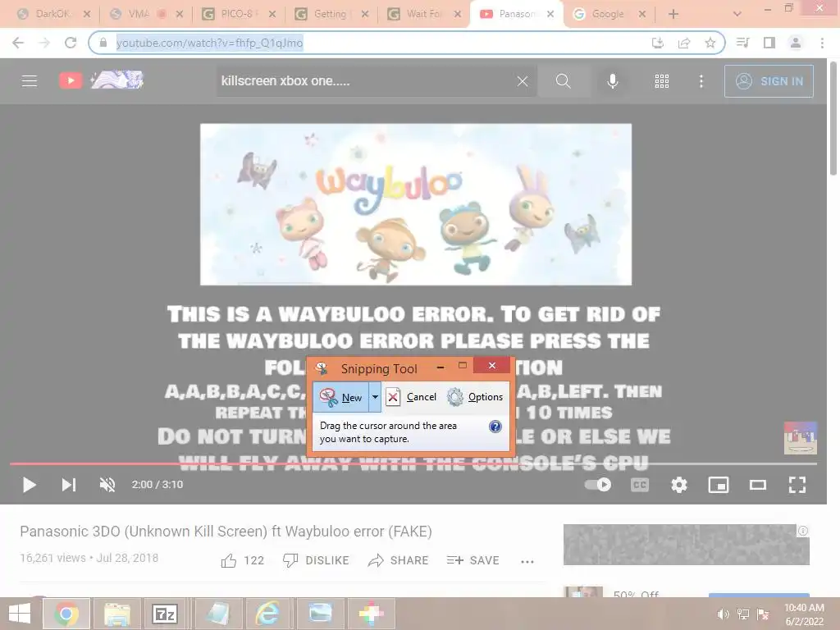
Task: Open Chrome profile icon
Action: (796, 43)
